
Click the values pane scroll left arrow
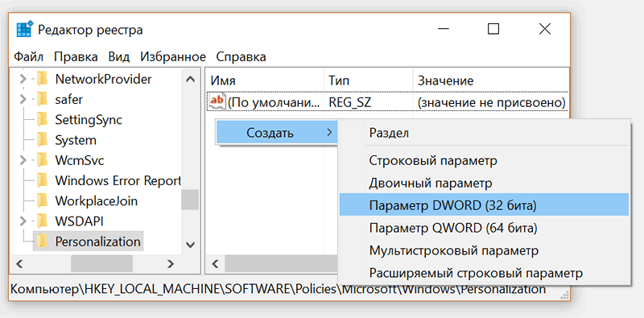coord(216,263)
